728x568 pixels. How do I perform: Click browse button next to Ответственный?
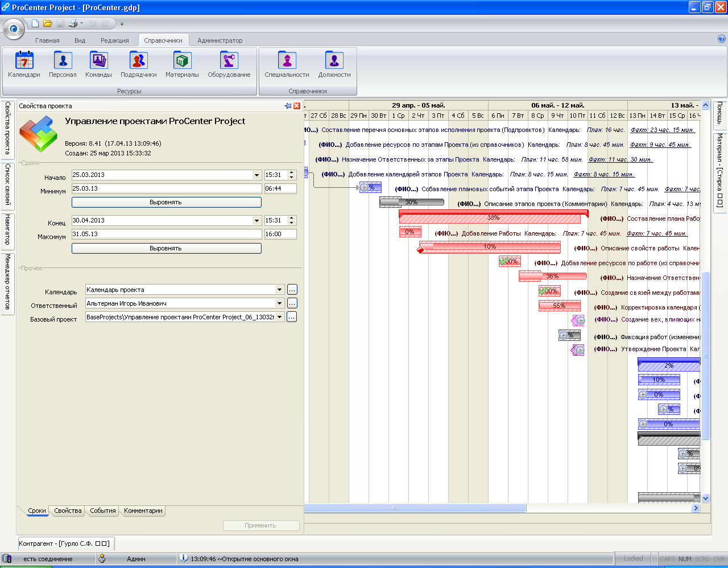pos(292,303)
